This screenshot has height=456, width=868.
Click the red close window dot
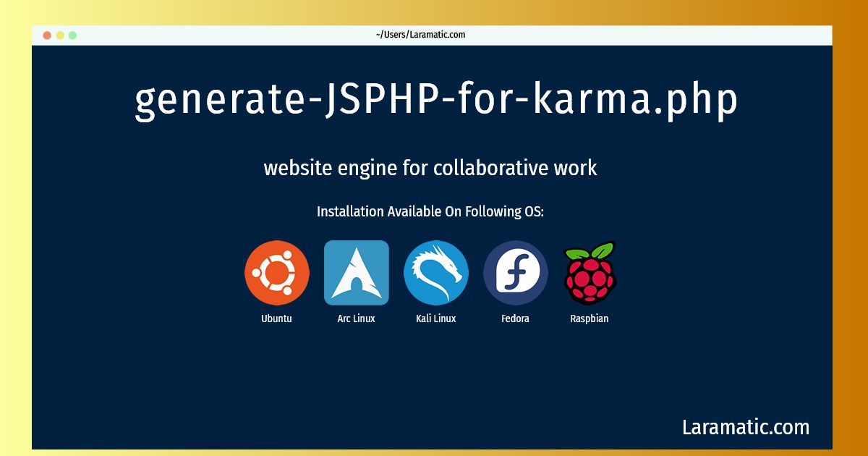pos(47,35)
